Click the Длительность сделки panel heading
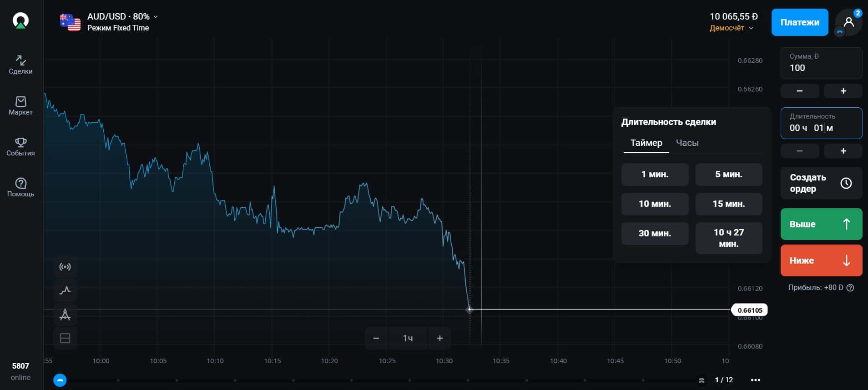 tap(668, 122)
